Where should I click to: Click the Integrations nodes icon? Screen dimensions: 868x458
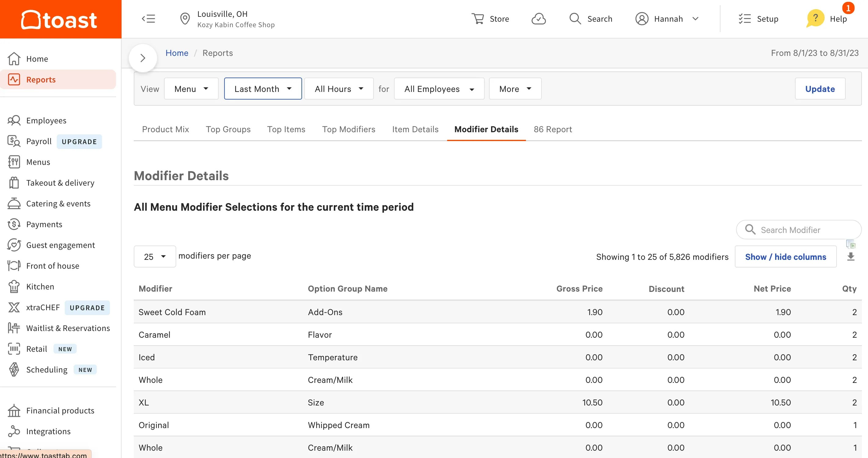coord(14,431)
